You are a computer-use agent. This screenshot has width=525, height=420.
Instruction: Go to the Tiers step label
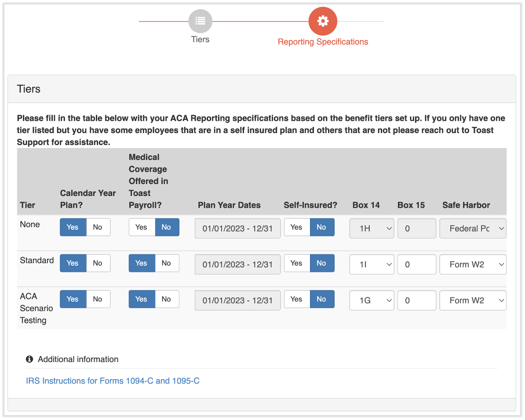click(200, 40)
